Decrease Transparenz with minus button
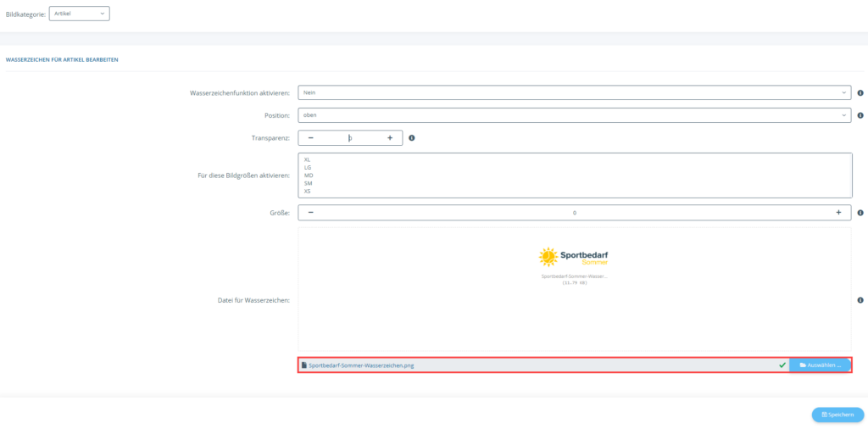This screenshot has width=868, height=429. click(310, 137)
